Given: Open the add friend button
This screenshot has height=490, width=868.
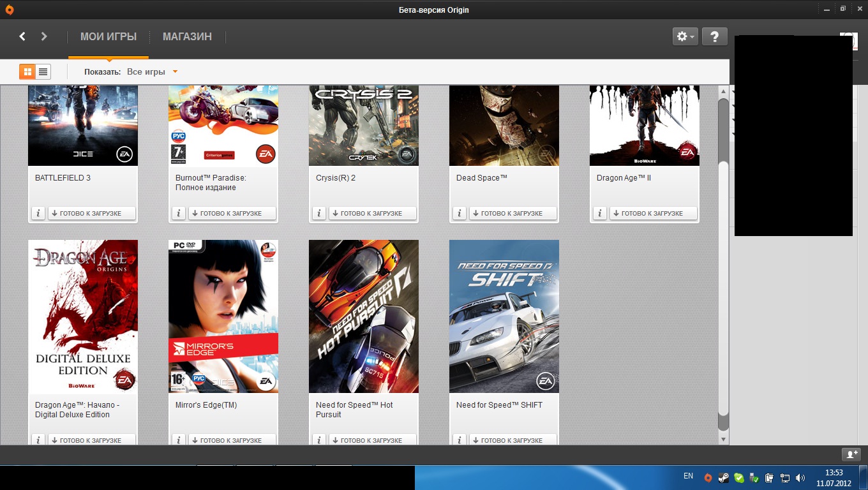Looking at the screenshot, I should click(x=851, y=454).
